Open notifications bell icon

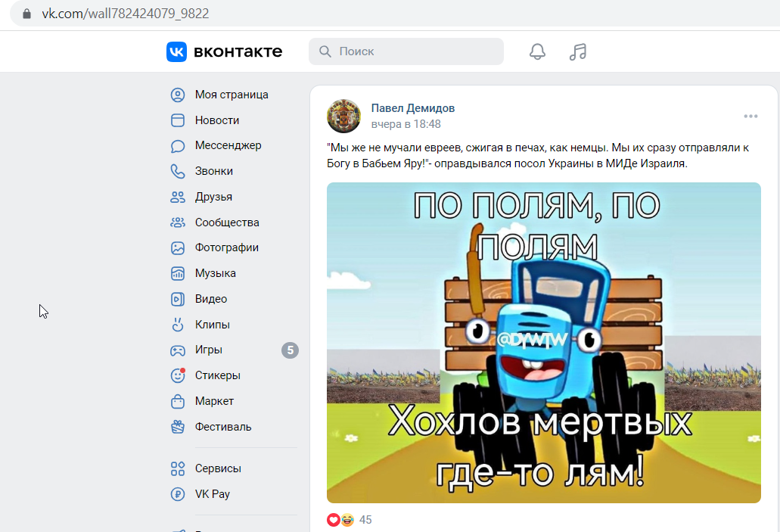(537, 51)
